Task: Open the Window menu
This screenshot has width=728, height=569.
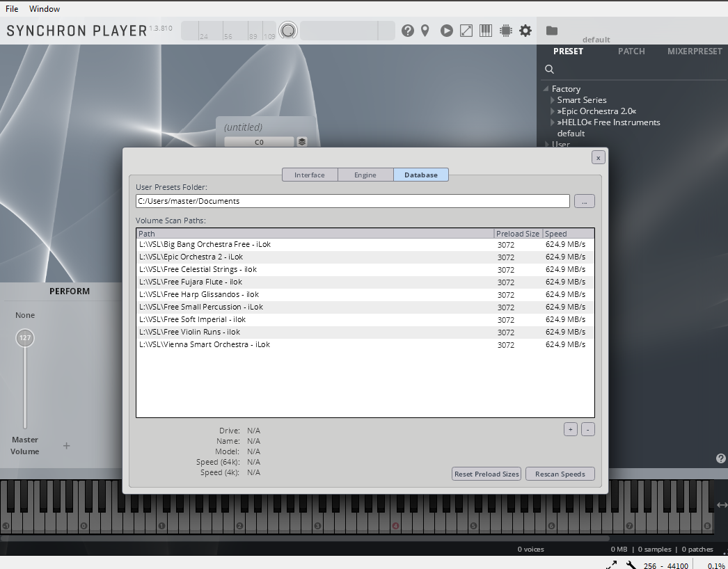Action: pyautogui.click(x=44, y=9)
